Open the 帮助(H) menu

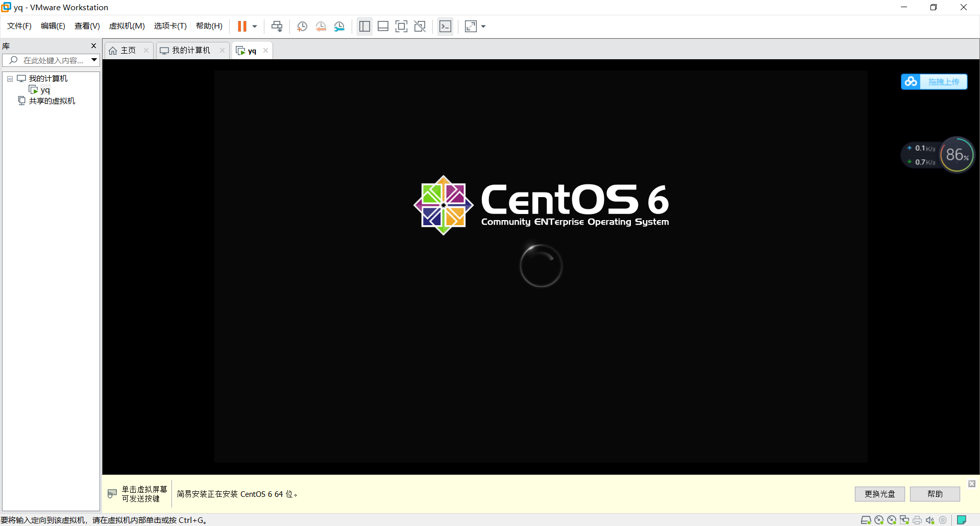point(209,26)
